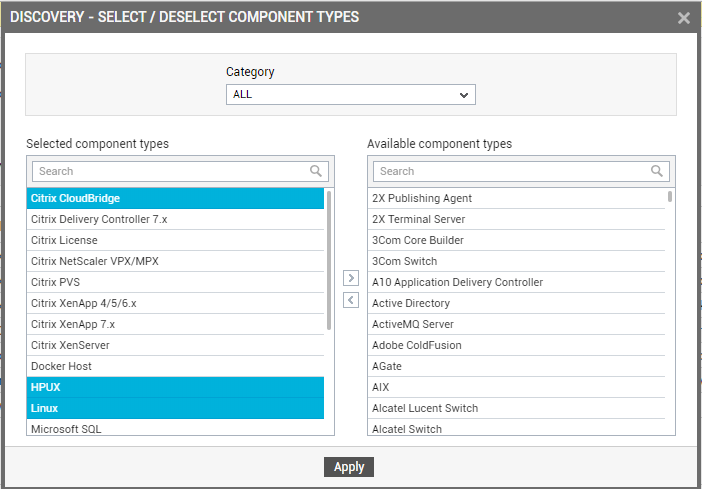Viewport: 702px width, 489px height.
Task: Select 2X Publishing Agent
Action: (516, 198)
